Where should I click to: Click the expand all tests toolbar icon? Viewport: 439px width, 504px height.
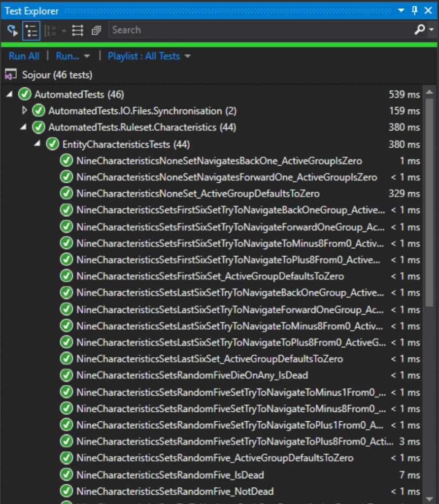point(77,31)
